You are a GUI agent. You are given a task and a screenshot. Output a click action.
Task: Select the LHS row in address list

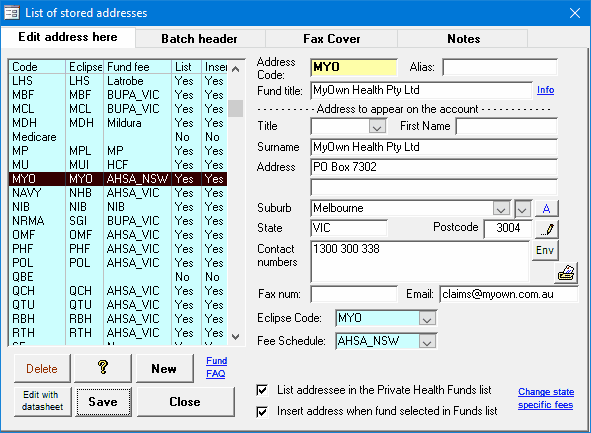click(118, 81)
